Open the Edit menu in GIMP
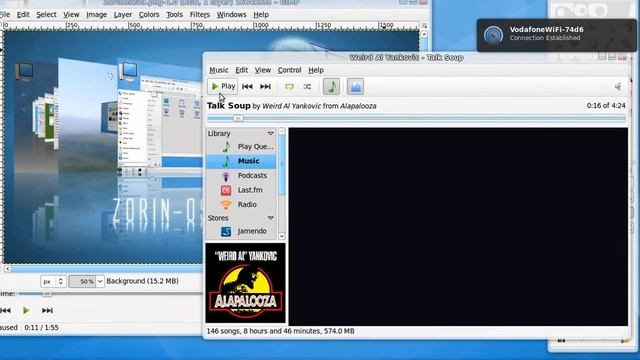Image resolution: width=640 pixels, height=360 pixels. tap(23, 15)
